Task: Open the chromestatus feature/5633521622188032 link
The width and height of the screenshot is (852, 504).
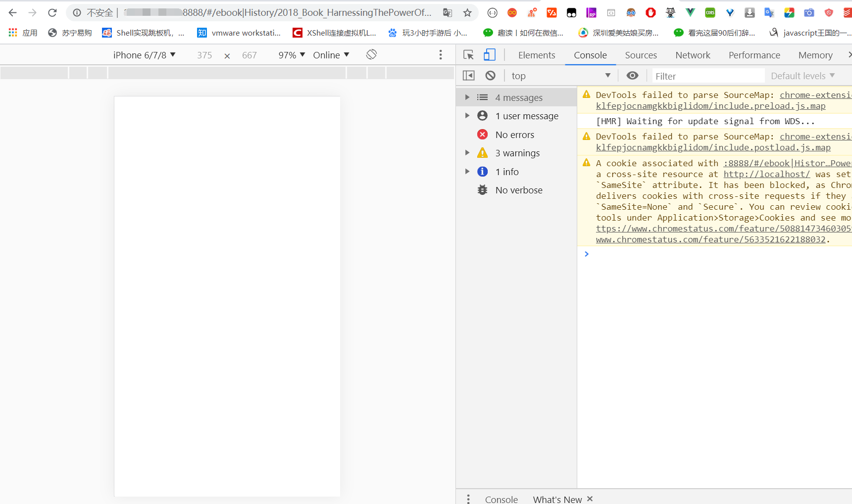Action: (710, 239)
